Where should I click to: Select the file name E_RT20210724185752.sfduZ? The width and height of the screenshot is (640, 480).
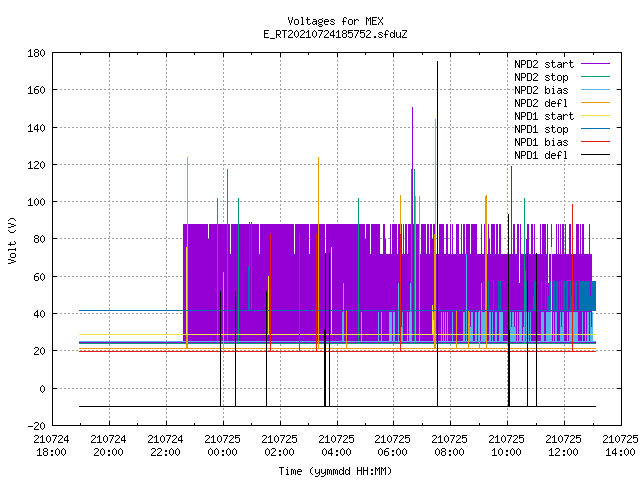coord(335,34)
